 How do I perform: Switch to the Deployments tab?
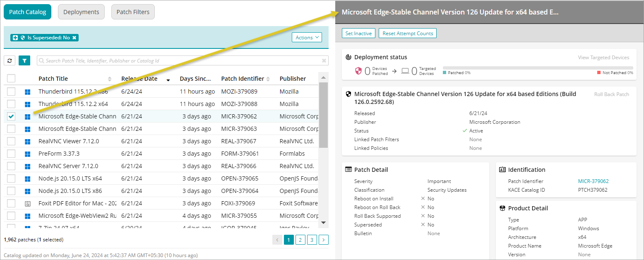pyautogui.click(x=81, y=12)
